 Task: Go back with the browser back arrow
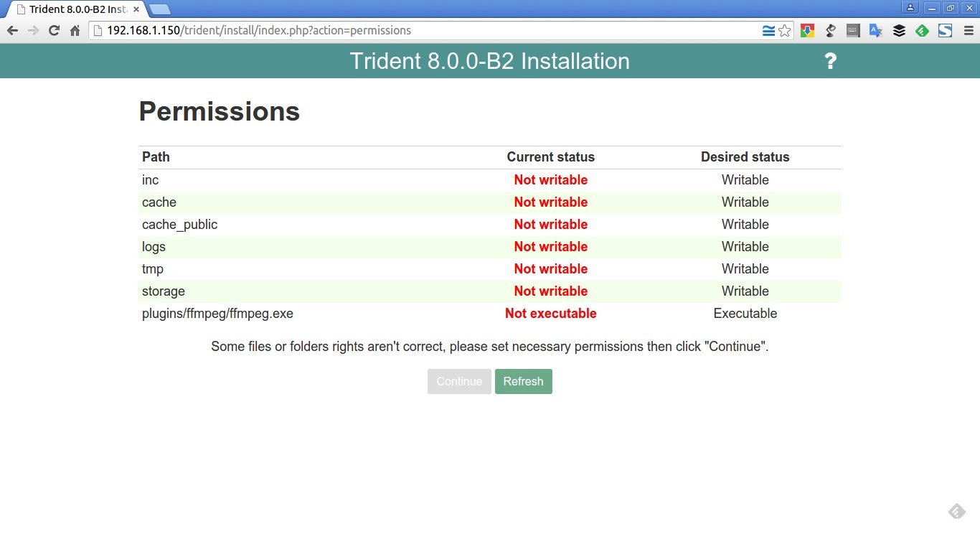click(12, 31)
